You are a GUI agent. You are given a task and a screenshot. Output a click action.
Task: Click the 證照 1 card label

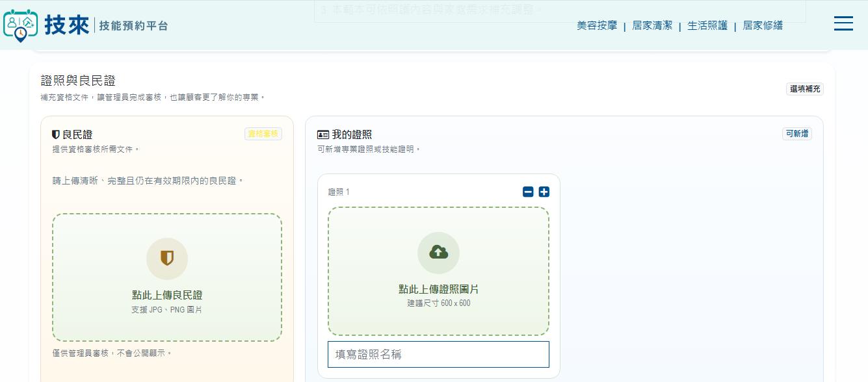coord(339,192)
